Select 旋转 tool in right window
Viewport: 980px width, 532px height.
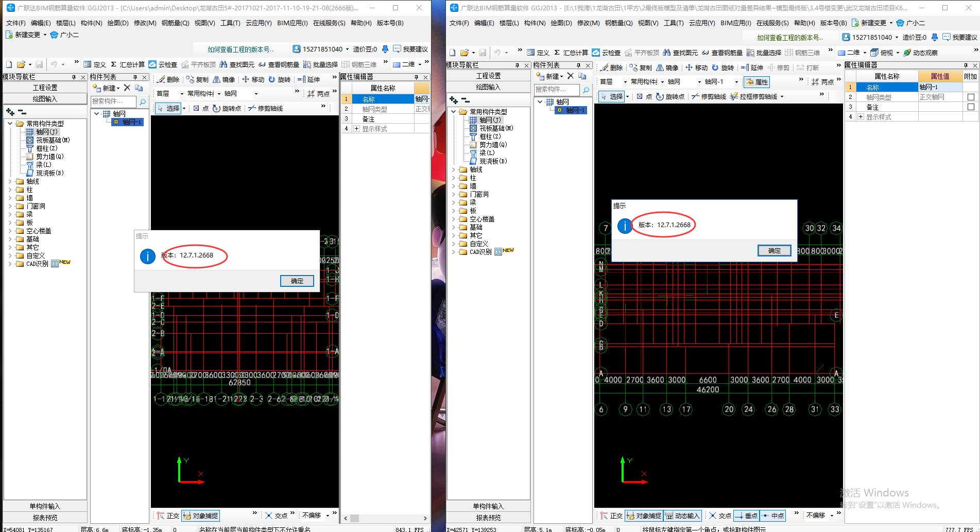[x=723, y=67]
